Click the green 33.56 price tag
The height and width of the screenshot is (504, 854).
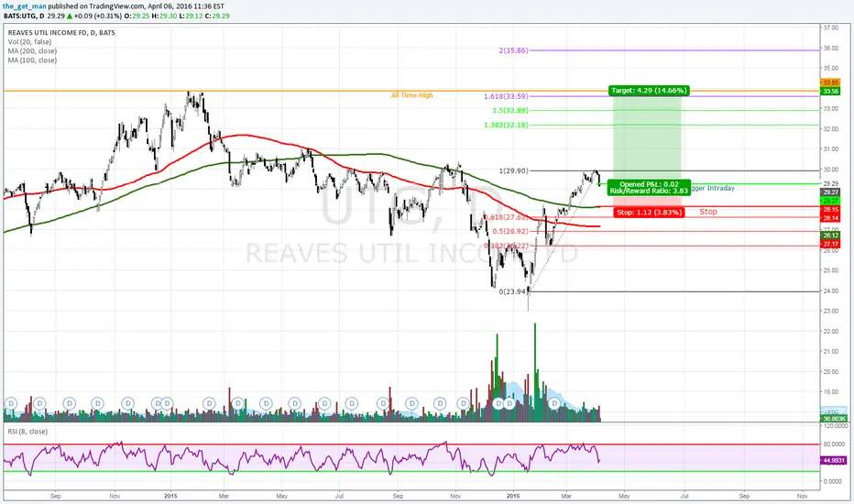(x=830, y=91)
